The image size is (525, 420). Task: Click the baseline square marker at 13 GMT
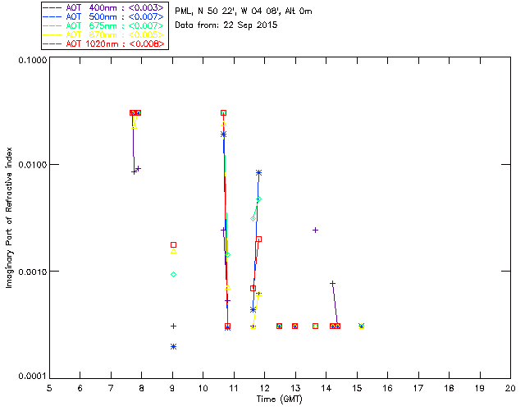coord(294,326)
